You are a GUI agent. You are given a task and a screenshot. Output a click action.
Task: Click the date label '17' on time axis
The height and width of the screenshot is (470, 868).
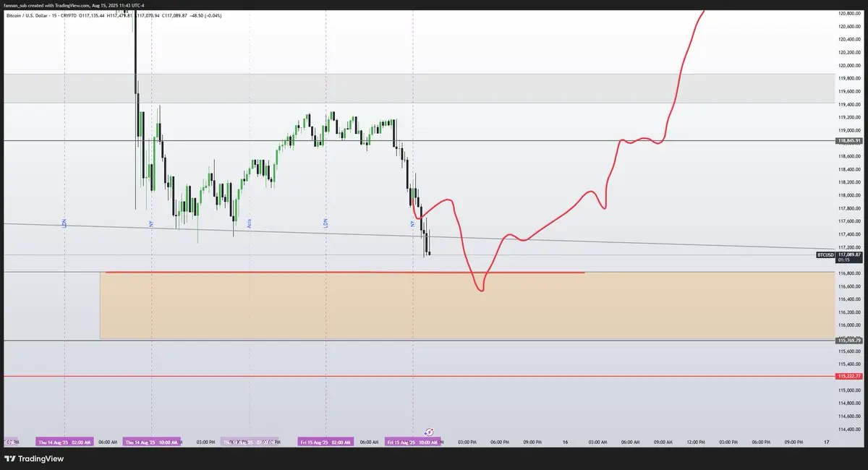826,441
